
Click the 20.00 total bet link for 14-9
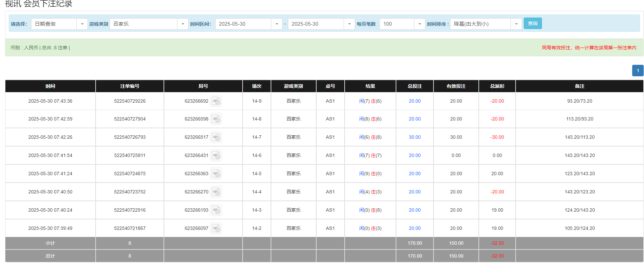tap(415, 101)
